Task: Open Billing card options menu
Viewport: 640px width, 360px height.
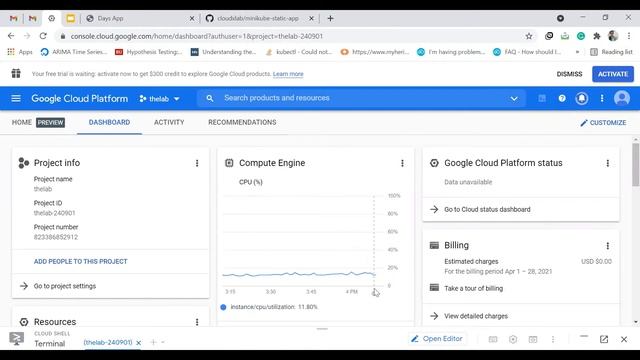Action: pyautogui.click(x=608, y=246)
